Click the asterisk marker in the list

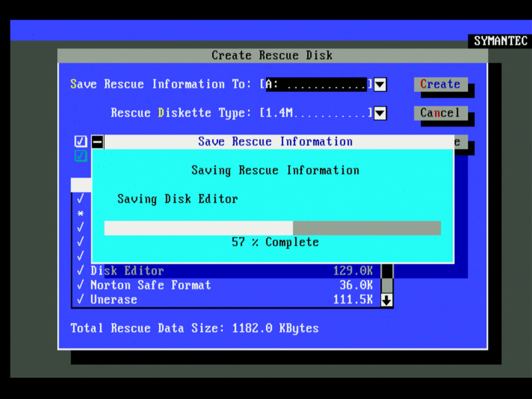80,213
